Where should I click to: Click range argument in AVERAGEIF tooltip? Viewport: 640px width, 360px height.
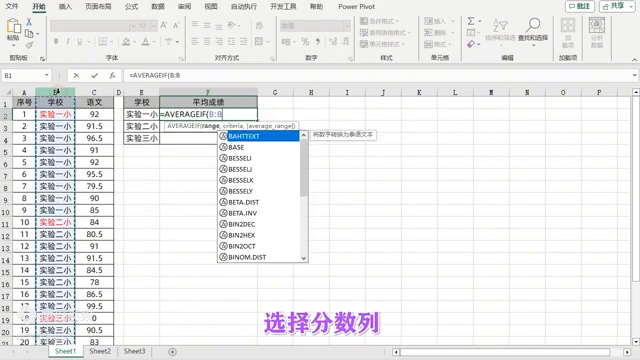click(211, 126)
